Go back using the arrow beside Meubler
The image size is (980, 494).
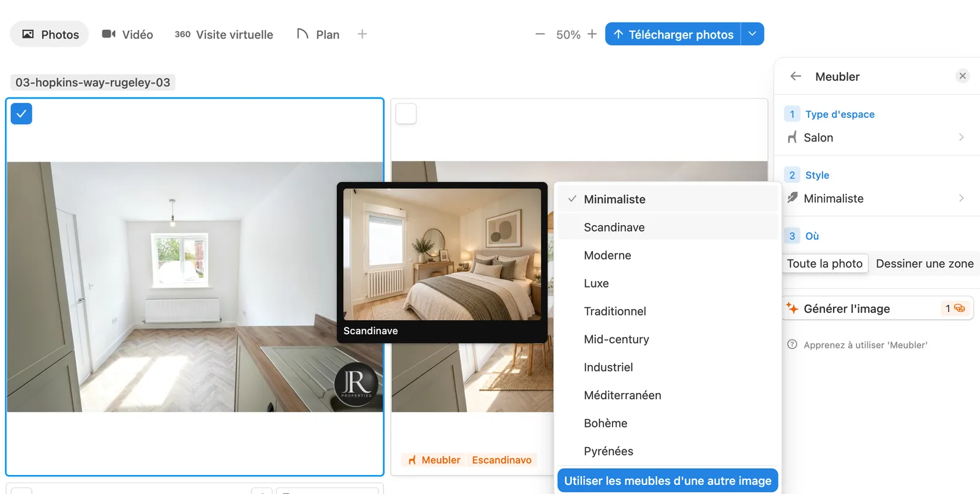coord(796,77)
